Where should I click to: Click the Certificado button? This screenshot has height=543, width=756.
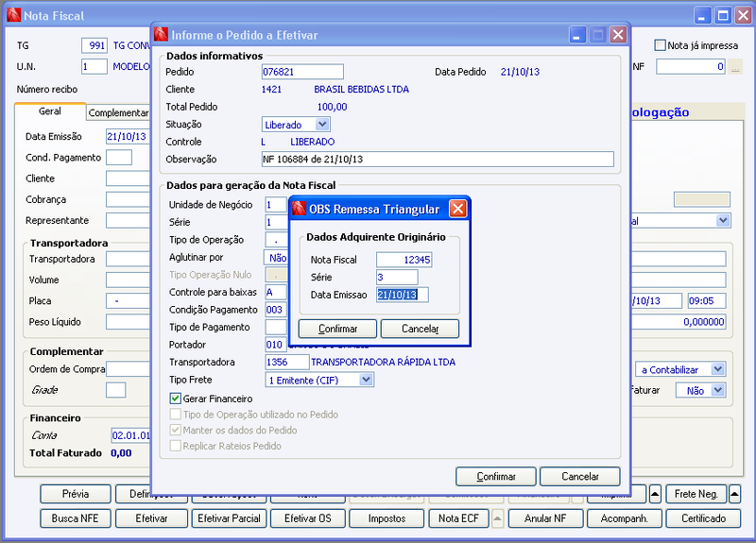coord(703,518)
